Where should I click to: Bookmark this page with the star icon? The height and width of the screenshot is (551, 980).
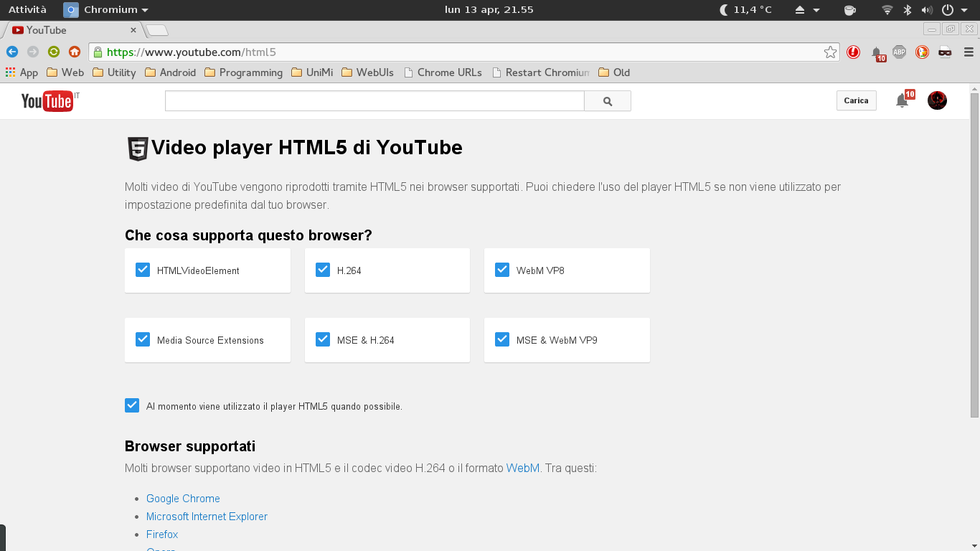click(830, 52)
